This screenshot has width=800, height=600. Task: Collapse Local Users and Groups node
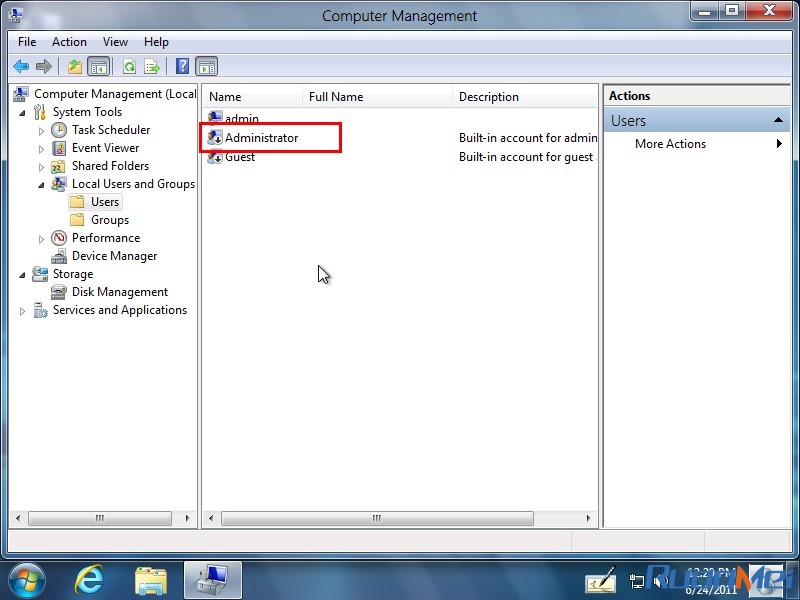pyautogui.click(x=41, y=185)
